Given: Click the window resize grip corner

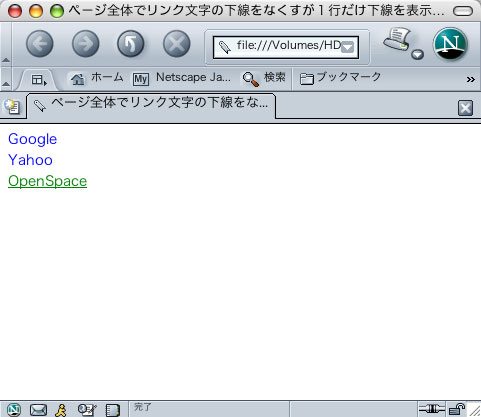Looking at the screenshot, I should (474, 410).
